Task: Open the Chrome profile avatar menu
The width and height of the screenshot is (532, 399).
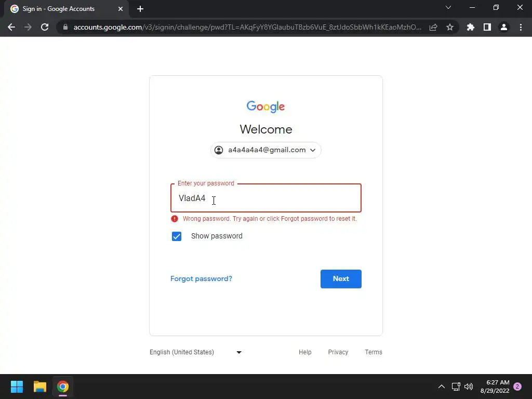Action: tap(504, 27)
